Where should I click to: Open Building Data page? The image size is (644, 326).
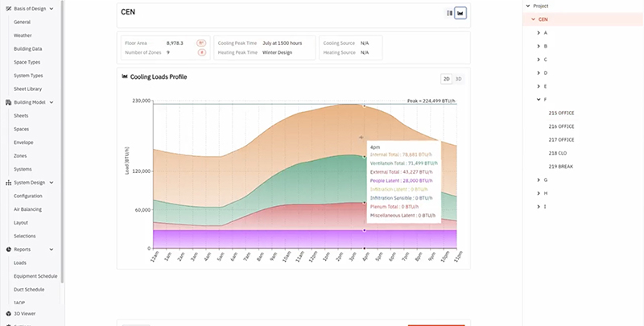(x=27, y=49)
